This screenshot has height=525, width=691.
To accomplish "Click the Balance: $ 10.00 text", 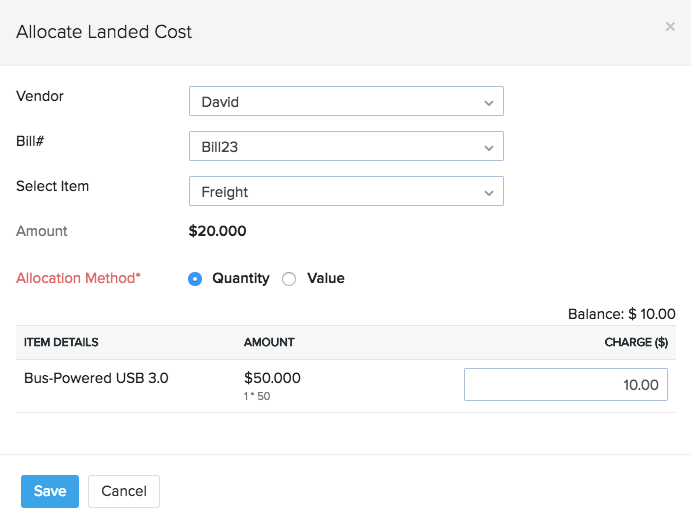I will (x=621, y=314).
